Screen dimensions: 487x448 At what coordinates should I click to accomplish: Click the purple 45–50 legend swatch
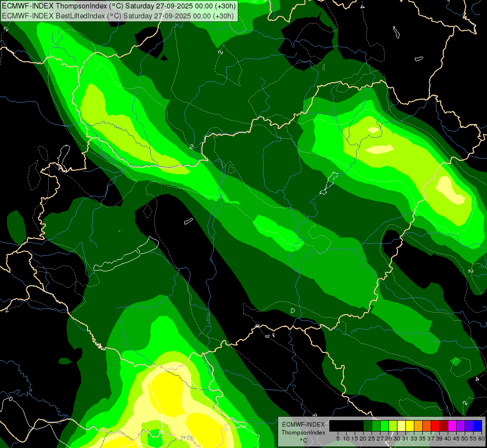tap(461, 426)
